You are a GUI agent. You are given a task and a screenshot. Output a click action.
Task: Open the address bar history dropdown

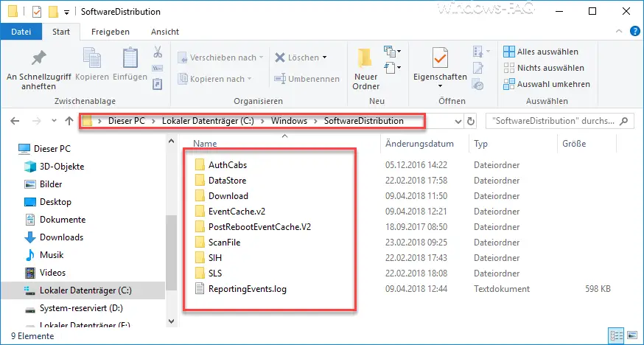coord(459,121)
